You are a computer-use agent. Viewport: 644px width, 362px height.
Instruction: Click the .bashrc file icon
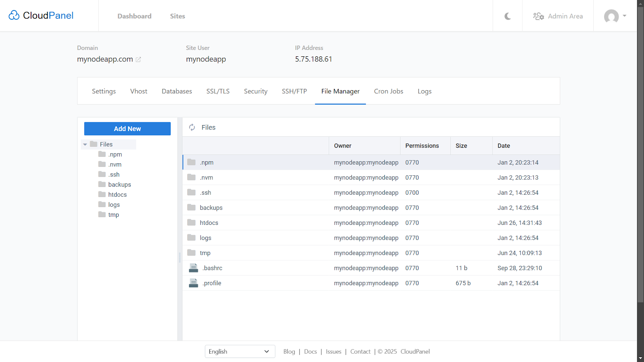point(194,268)
